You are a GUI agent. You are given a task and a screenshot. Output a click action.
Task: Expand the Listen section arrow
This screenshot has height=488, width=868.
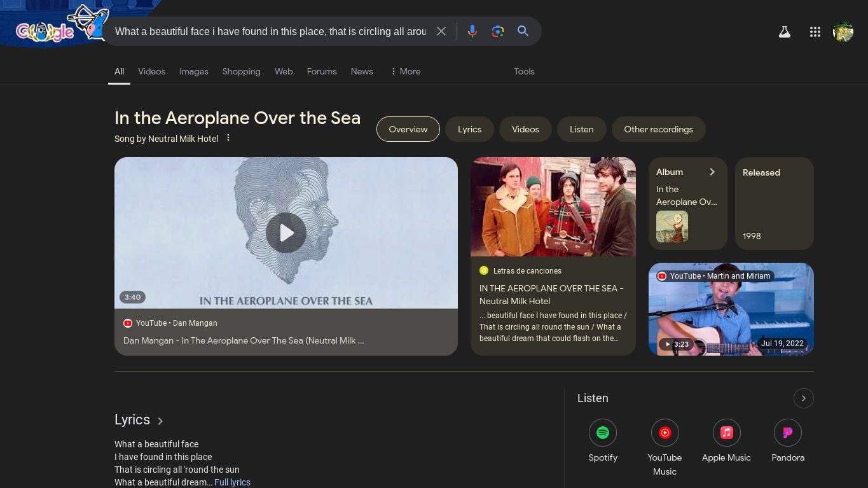coord(803,398)
